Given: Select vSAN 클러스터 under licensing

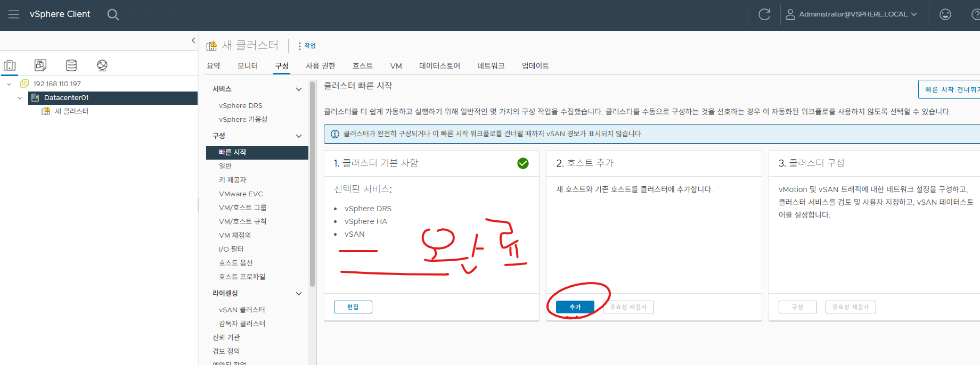Looking at the screenshot, I should click(242, 310).
